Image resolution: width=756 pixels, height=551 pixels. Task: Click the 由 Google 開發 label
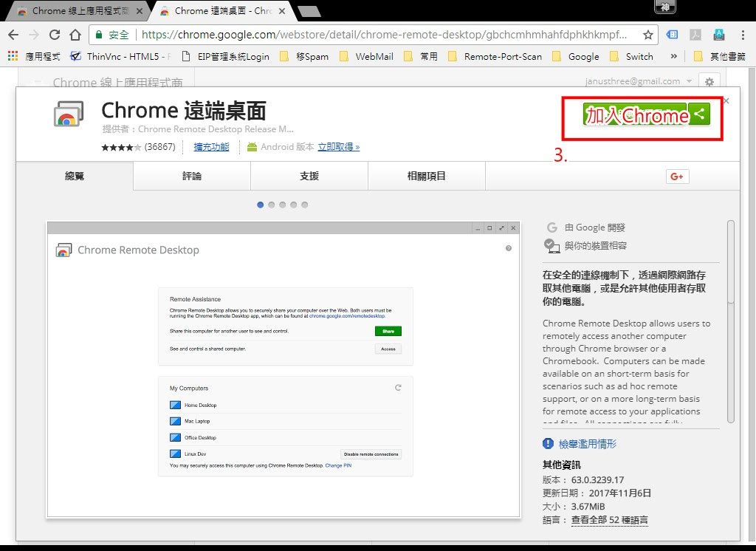tap(595, 227)
